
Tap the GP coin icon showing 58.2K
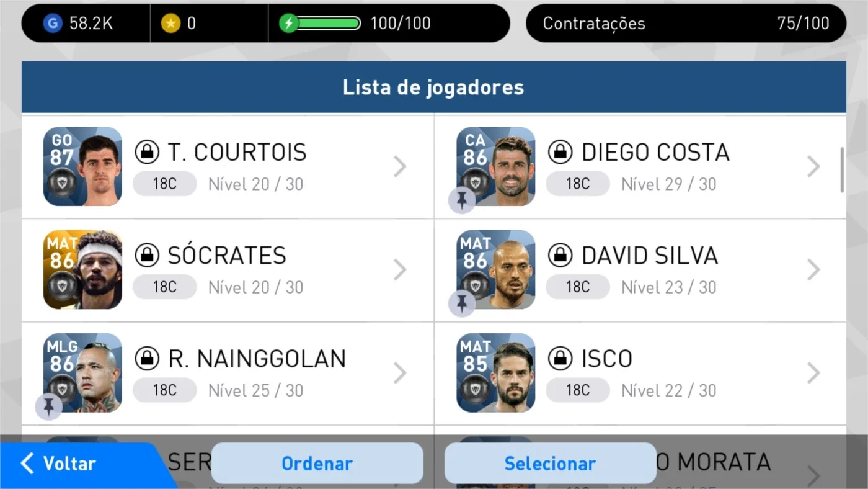coord(53,24)
